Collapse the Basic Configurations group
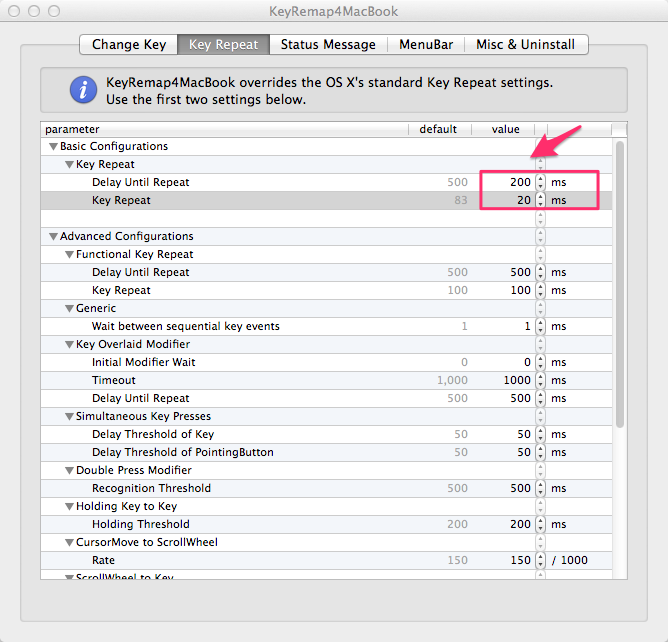 [x=53, y=147]
